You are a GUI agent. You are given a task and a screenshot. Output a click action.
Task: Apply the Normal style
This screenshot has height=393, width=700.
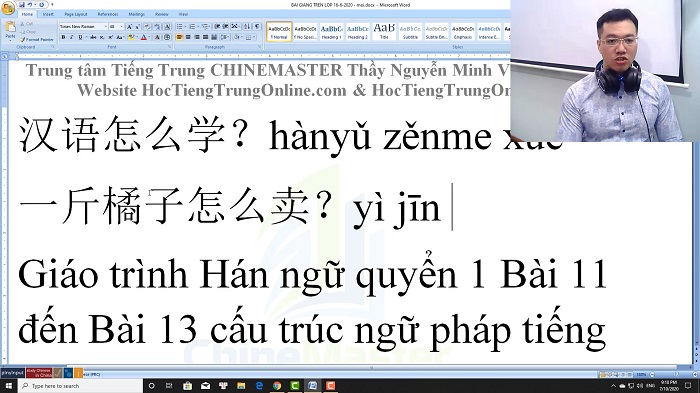(279, 32)
